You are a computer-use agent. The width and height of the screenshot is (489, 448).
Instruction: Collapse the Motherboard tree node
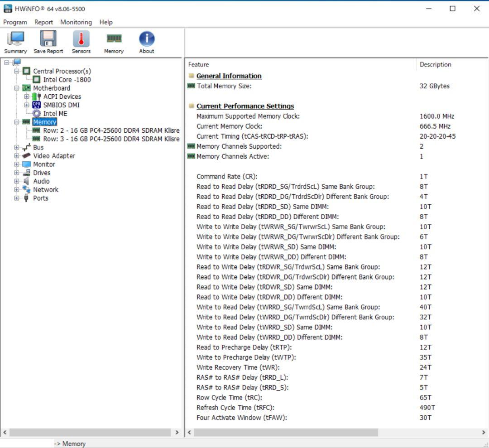17,88
